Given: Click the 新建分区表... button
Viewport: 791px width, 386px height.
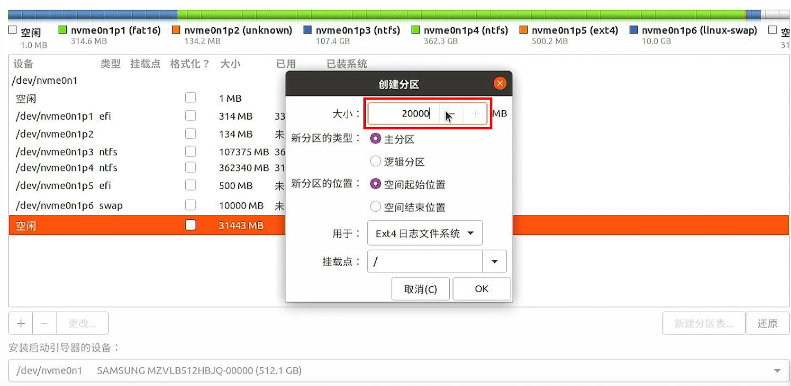Looking at the screenshot, I should click(704, 323).
